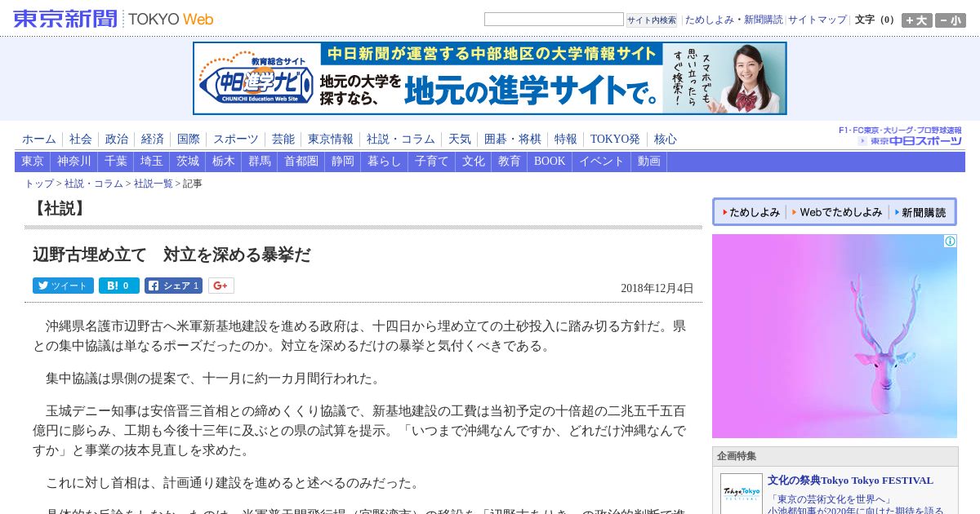
Task: Go to 社説・コラム in the breadcrumb
Action: pyautogui.click(x=94, y=184)
